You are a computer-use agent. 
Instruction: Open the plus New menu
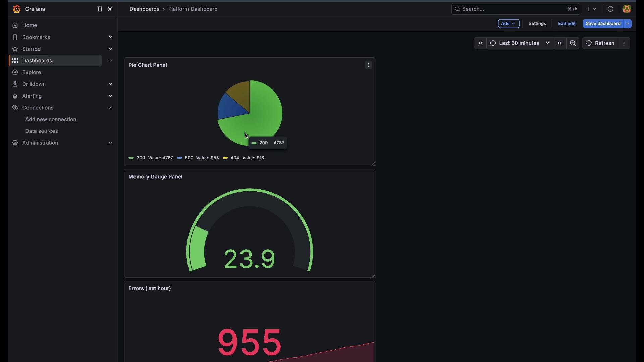(591, 9)
